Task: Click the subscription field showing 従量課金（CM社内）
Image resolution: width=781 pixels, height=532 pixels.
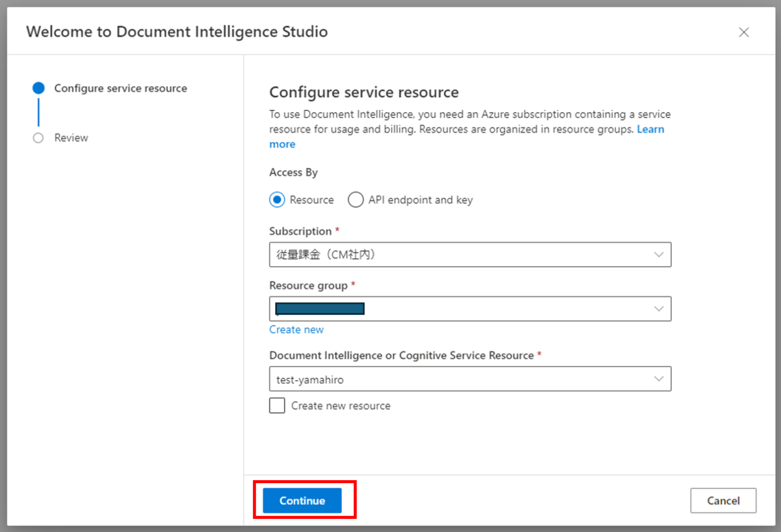Action: [x=458, y=255]
